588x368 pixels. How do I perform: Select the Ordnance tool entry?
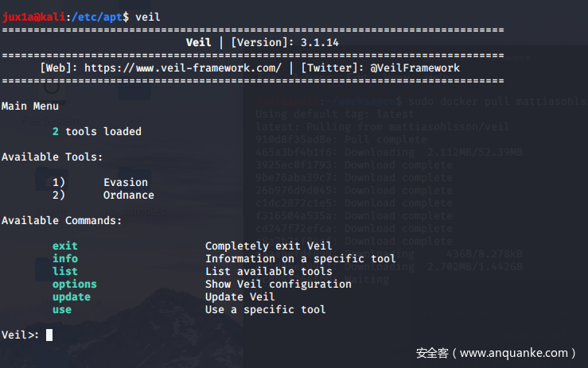coord(129,195)
